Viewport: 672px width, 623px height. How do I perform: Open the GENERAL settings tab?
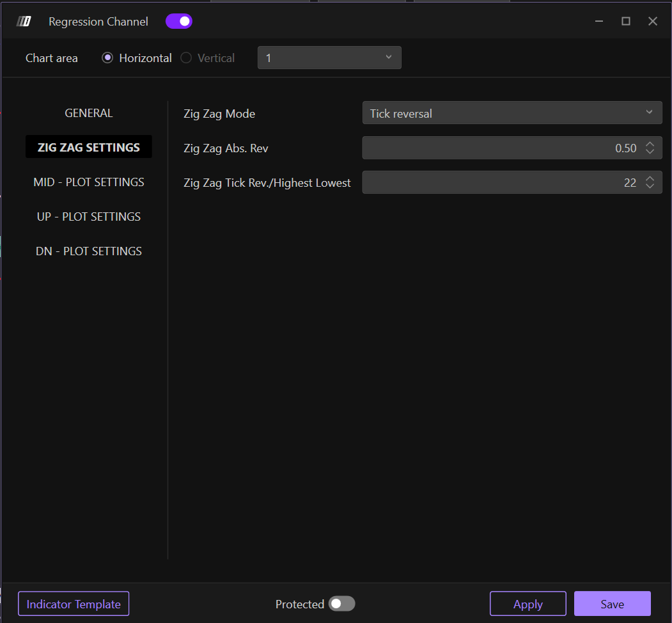[x=89, y=113]
